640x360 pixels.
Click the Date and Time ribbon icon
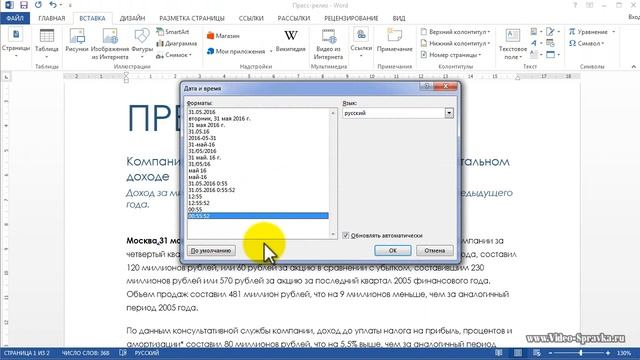point(550,43)
